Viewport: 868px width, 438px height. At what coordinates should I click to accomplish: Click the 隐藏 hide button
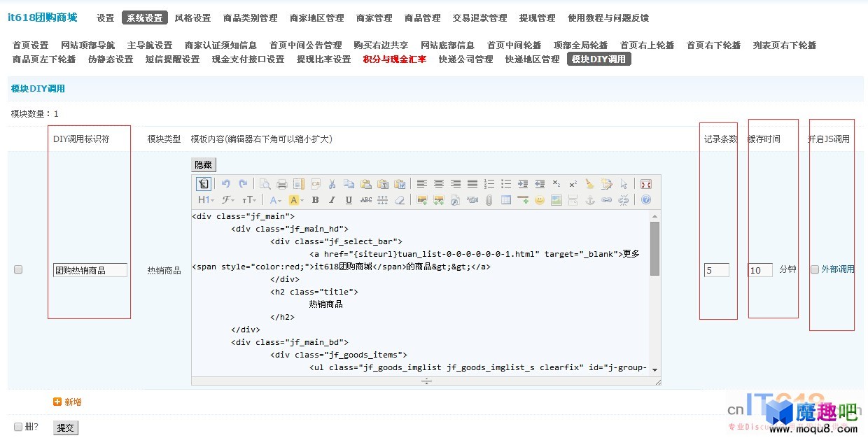204,165
